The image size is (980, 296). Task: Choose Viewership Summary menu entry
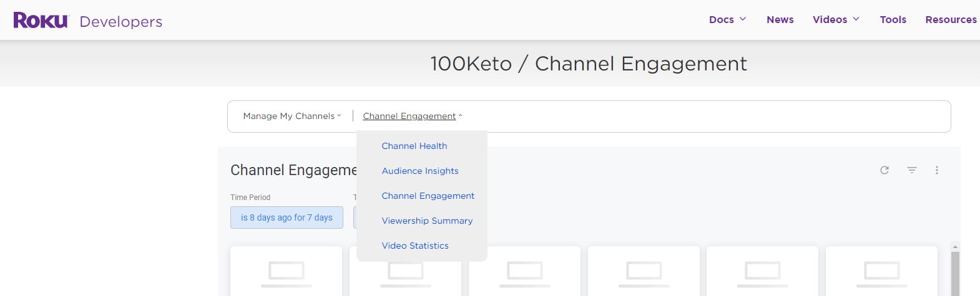(427, 221)
